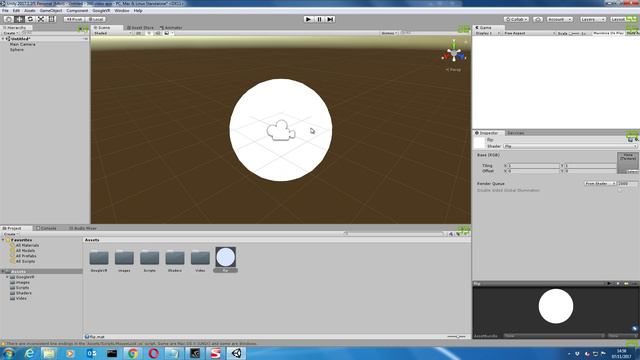Viewport: 640px width, 360px height.
Task: Open the GameObject menu
Action: point(51,11)
